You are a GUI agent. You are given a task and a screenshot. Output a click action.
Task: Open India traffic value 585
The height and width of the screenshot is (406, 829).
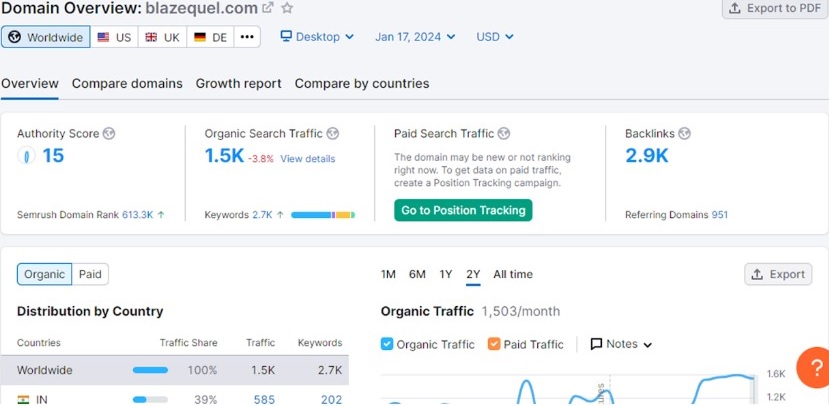point(264,400)
